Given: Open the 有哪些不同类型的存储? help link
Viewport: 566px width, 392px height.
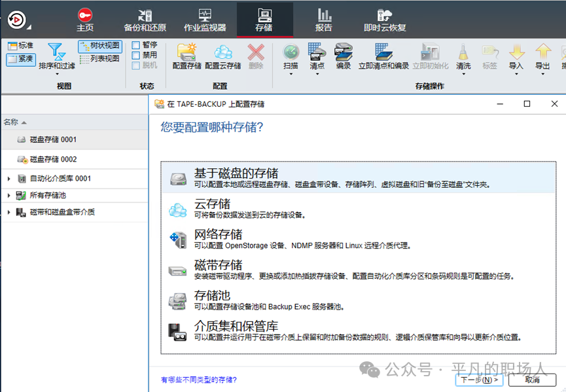Looking at the screenshot, I should click(x=199, y=380).
